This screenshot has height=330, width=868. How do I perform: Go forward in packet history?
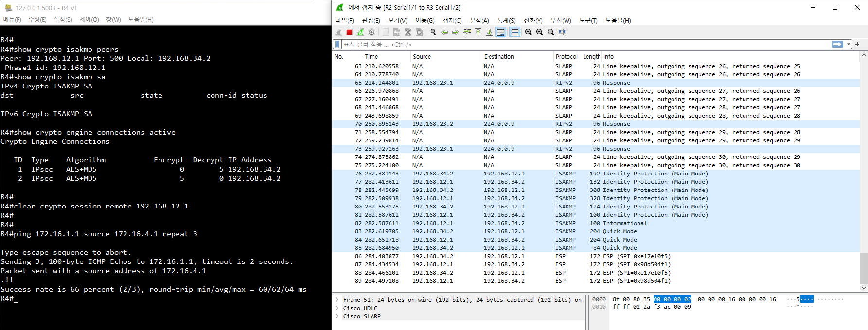point(456,32)
